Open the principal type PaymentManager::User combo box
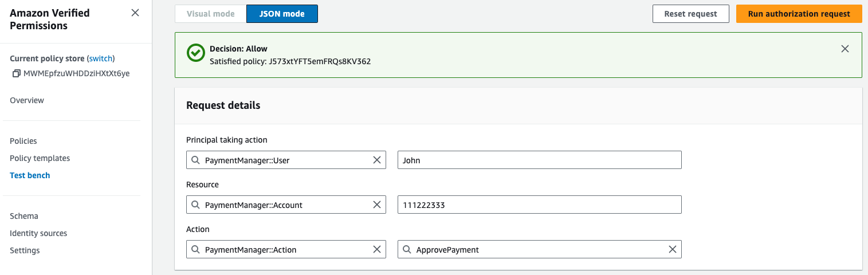 286,160
